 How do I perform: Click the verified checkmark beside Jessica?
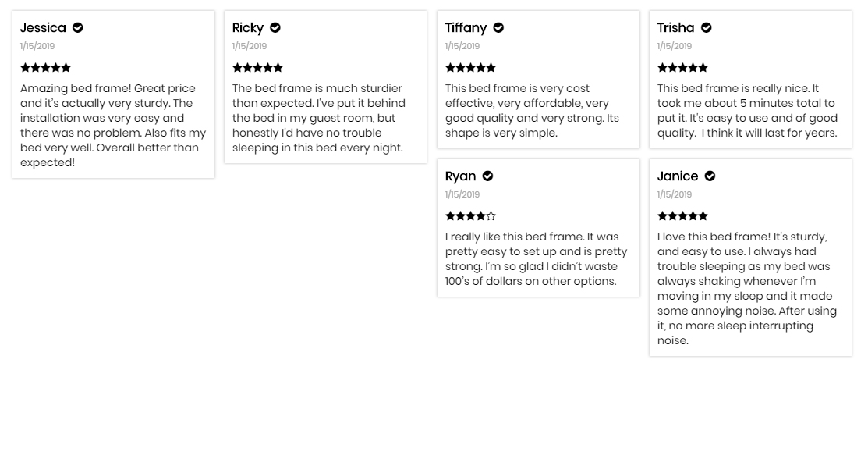tap(78, 28)
